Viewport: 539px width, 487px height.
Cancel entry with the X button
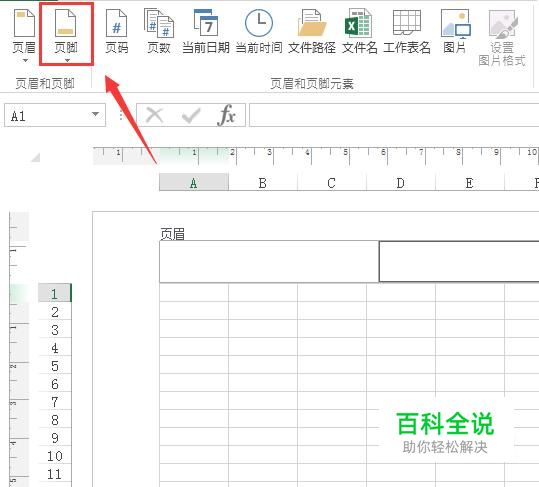tap(154, 114)
